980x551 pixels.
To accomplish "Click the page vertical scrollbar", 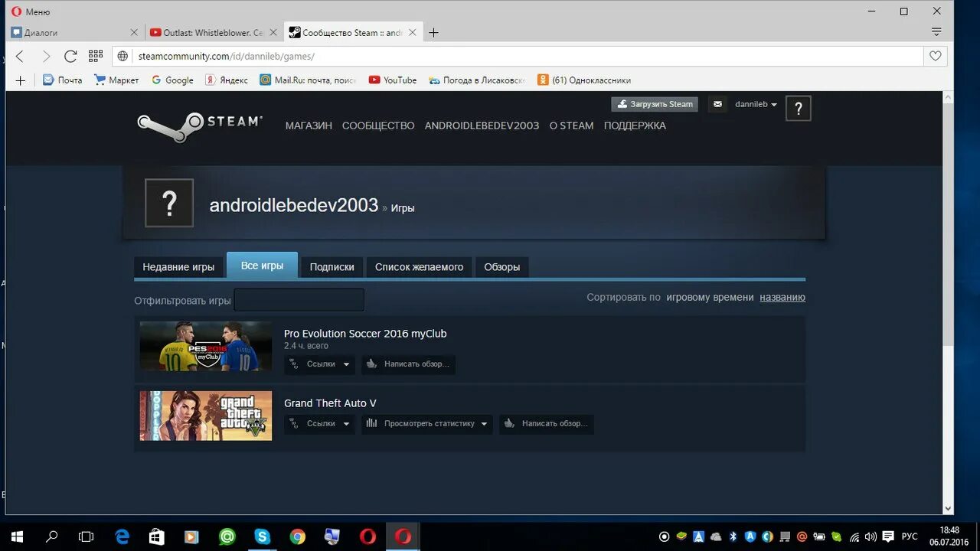I will (948, 223).
